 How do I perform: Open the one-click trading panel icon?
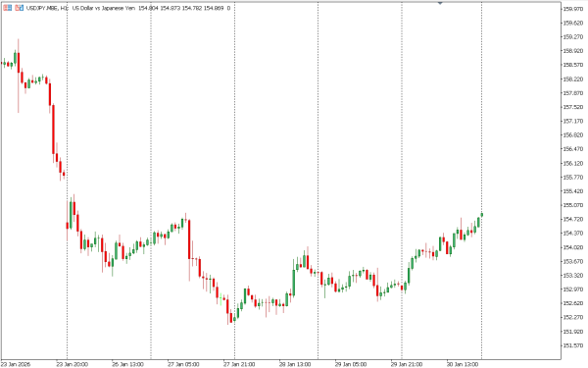pyautogui.click(x=20, y=8)
